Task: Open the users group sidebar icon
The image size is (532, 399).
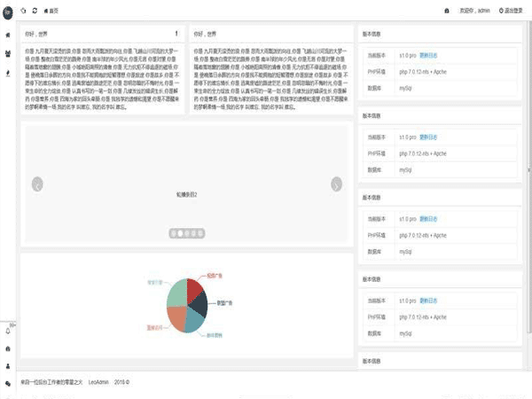Action: pyautogui.click(x=8, y=54)
